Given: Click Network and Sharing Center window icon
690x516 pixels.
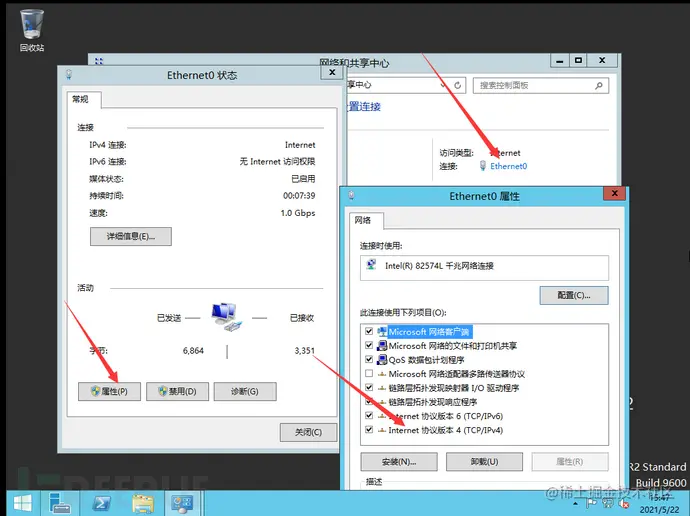Looking at the screenshot, I should pos(99,61).
